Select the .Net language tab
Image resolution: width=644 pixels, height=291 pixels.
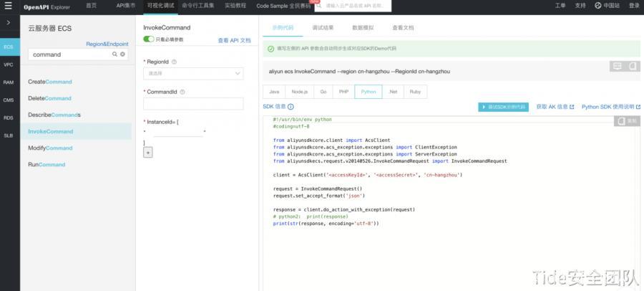tap(393, 92)
